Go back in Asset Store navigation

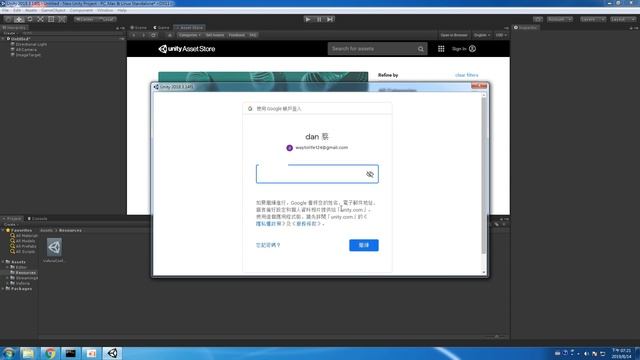[134, 35]
